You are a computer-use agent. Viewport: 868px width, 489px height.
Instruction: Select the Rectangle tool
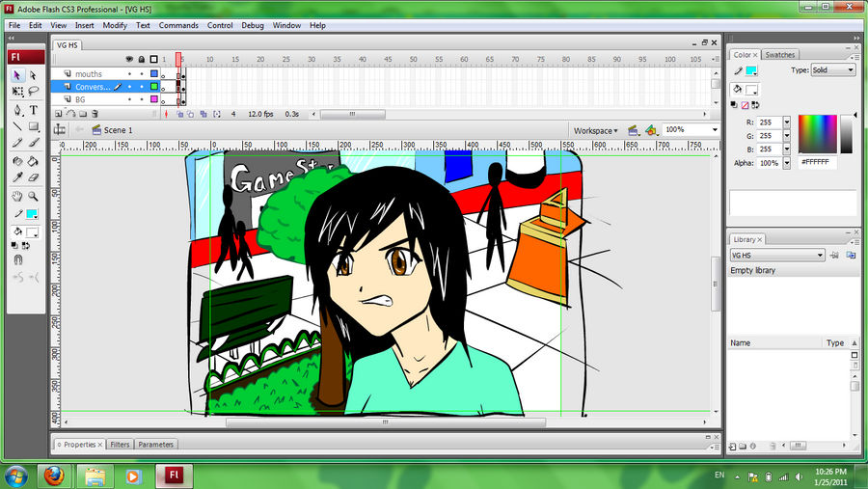33,126
